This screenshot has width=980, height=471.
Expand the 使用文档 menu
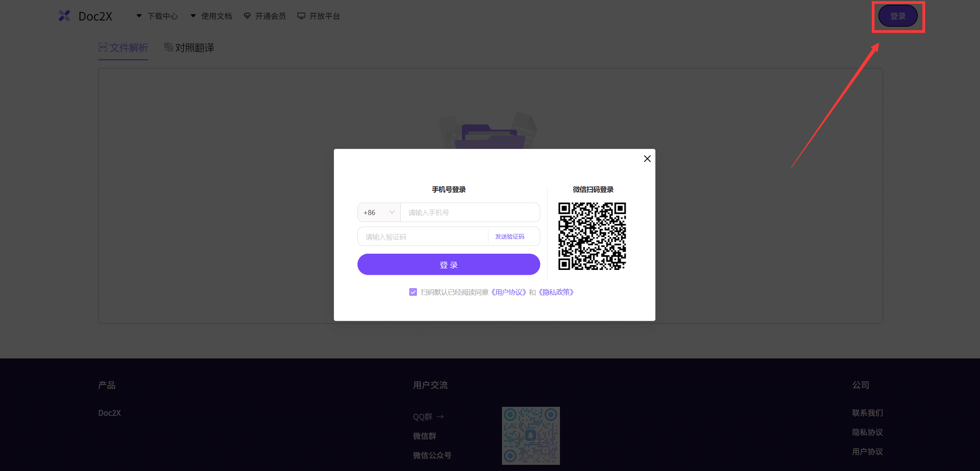click(216, 15)
